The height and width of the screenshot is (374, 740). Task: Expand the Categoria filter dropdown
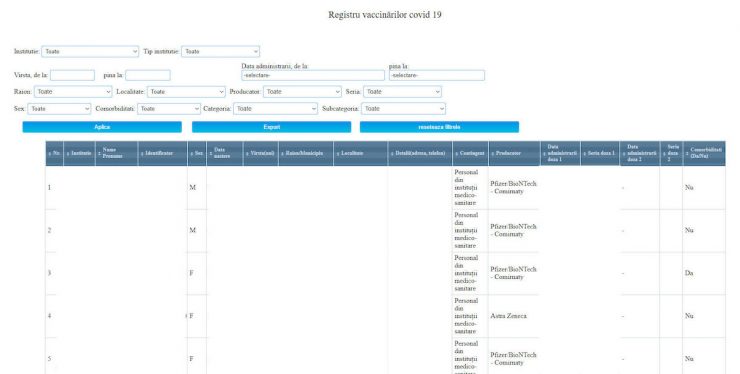pyautogui.click(x=276, y=109)
